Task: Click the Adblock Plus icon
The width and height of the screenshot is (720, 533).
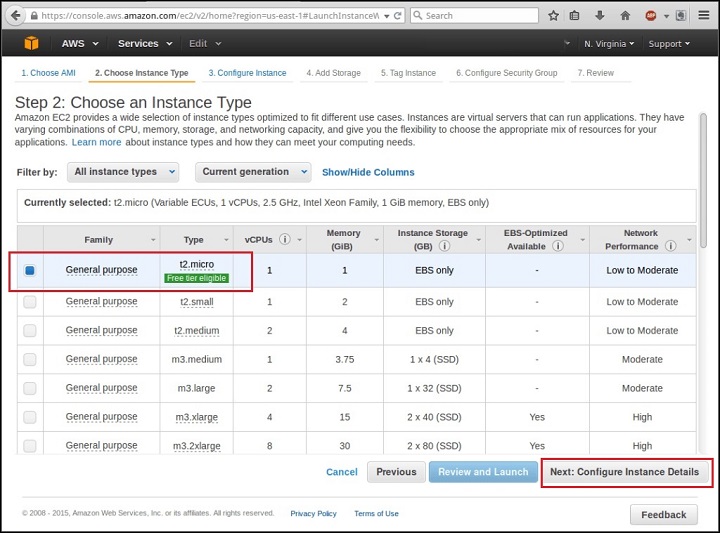Action: [651, 16]
